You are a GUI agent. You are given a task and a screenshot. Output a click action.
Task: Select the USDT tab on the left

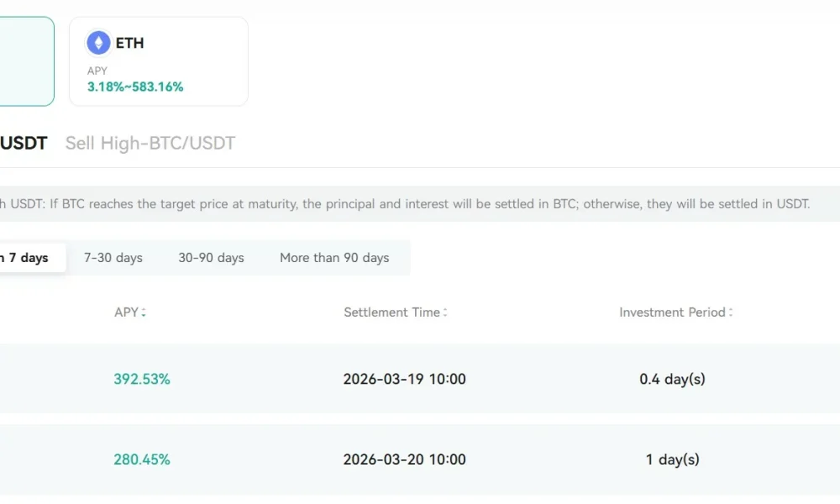pyautogui.click(x=23, y=143)
